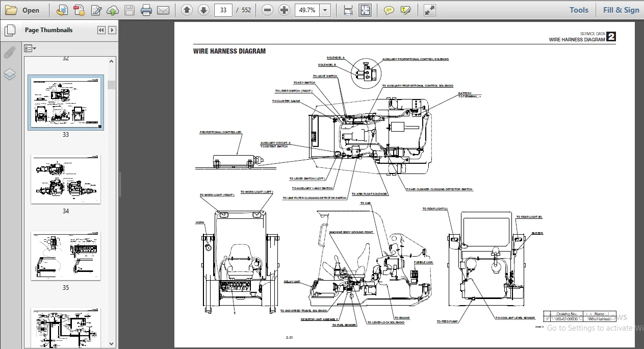The height and width of the screenshot is (349, 644).
Task: Select the page 35 thumbnail
Action: 66,256
